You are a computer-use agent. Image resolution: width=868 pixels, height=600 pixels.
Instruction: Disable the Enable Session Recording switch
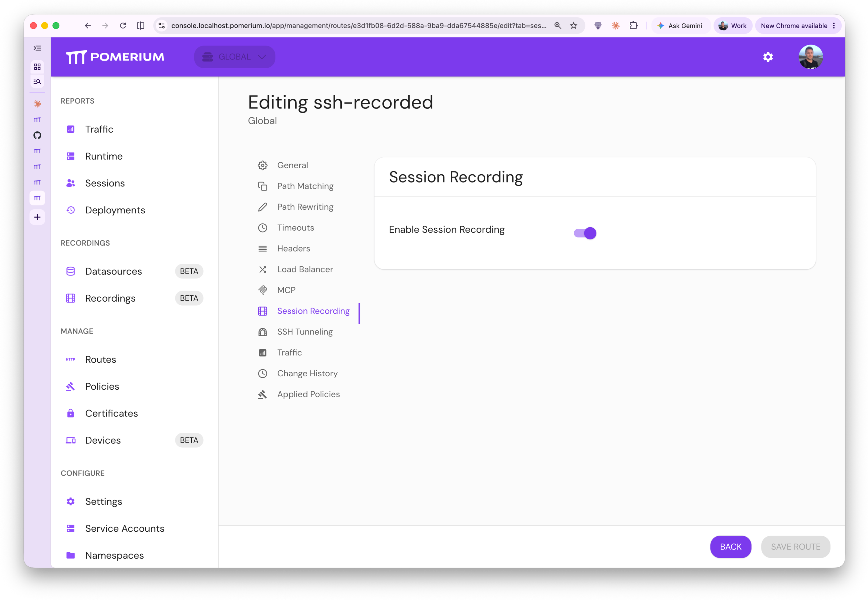[585, 233]
